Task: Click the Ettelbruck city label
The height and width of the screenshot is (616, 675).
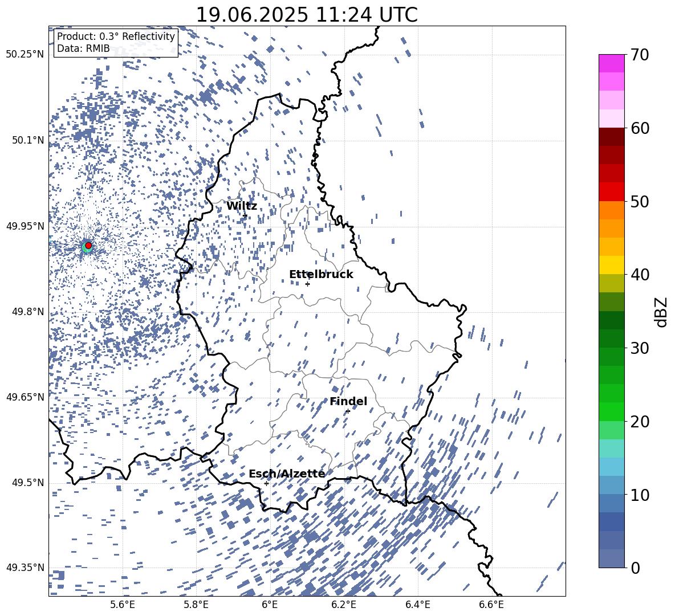Action: [321, 275]
